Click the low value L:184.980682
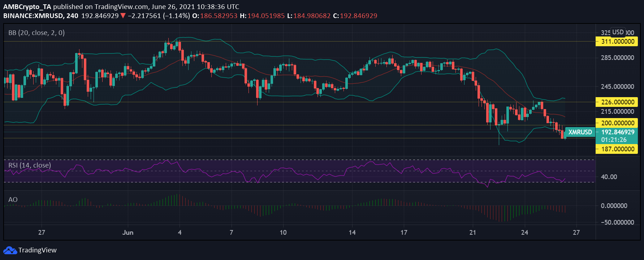 coord(309,16)
